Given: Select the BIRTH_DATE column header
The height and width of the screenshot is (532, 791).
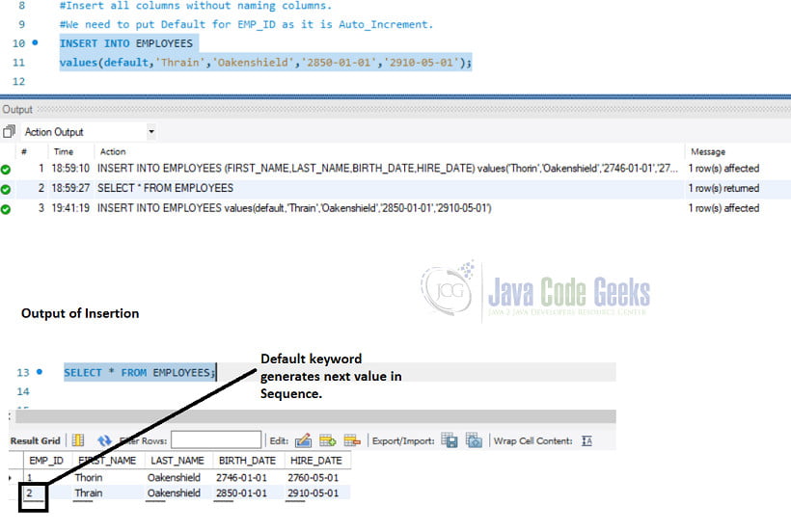Looking at the screenshot, I should coord(247,461).
